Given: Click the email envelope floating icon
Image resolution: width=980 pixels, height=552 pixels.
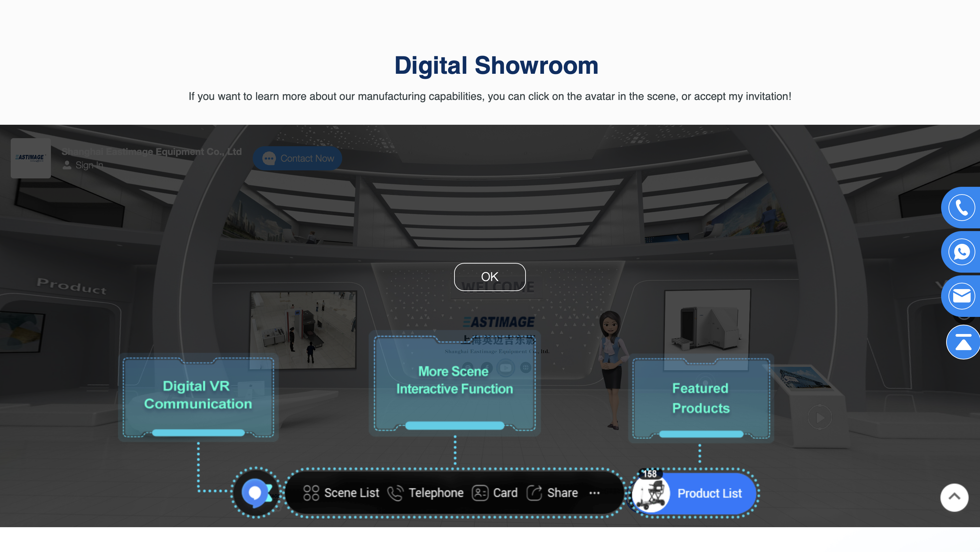Looking at the screenshot, I should click(x=961, y=296).
